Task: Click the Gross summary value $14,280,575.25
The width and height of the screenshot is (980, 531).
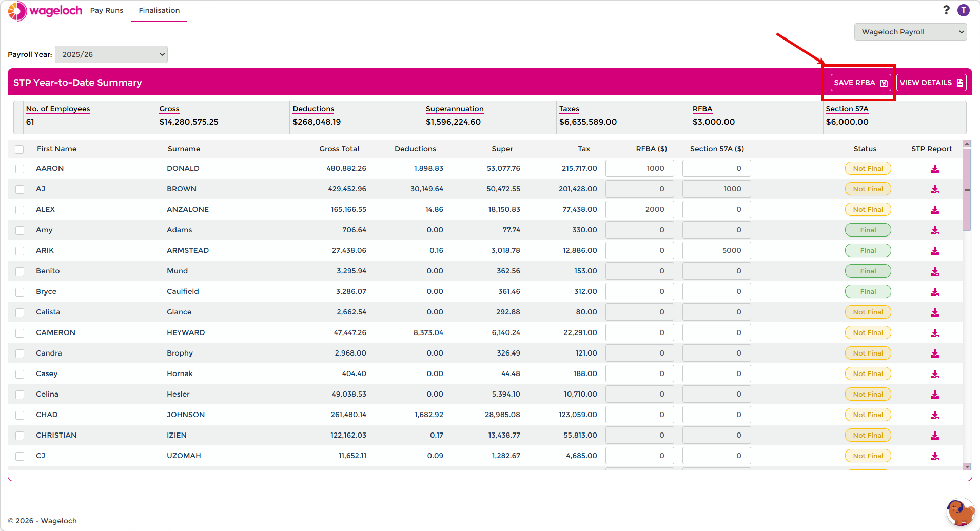Action: [189, 122]
